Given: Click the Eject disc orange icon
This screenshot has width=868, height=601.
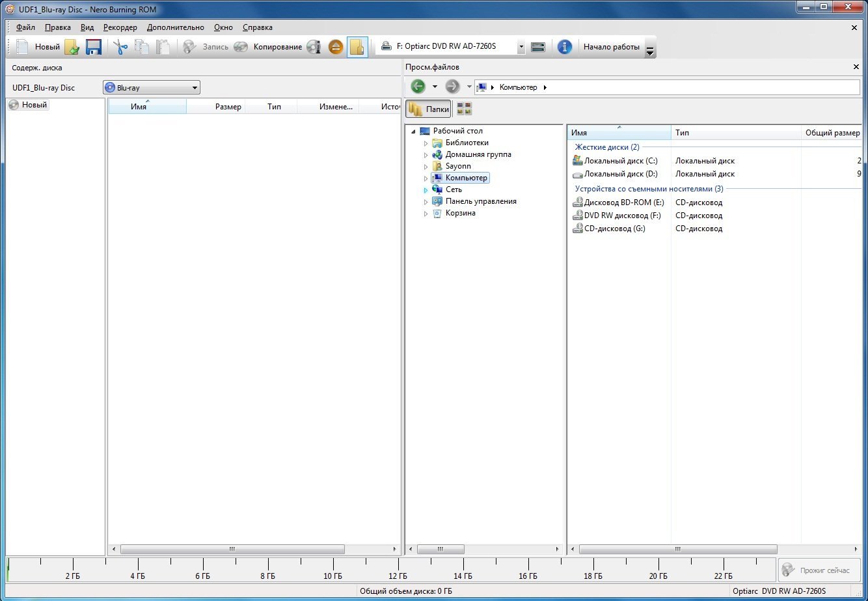Looking at the screenshot, I should pyautogui.click(x=336, y=47).
